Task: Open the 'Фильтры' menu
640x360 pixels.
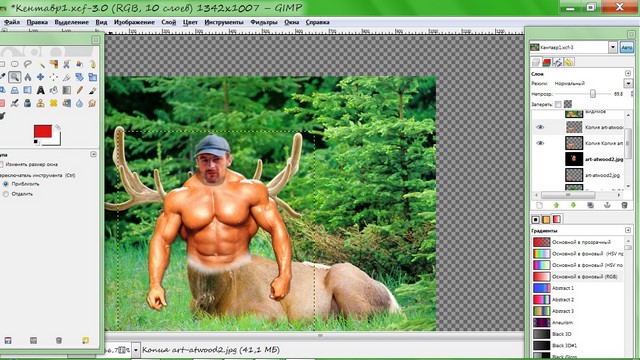Action: coord(264,22)
